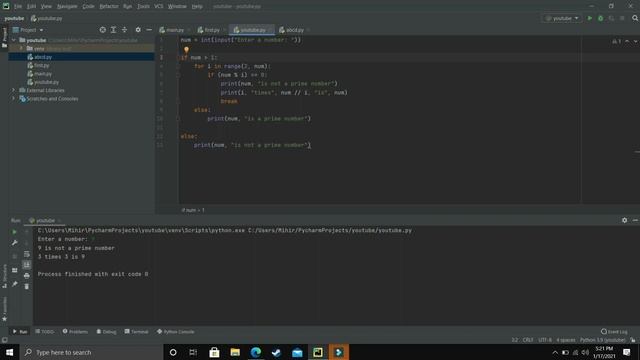
Task: Click the 4 spaces indent indicator
Action: coord(566,340)
